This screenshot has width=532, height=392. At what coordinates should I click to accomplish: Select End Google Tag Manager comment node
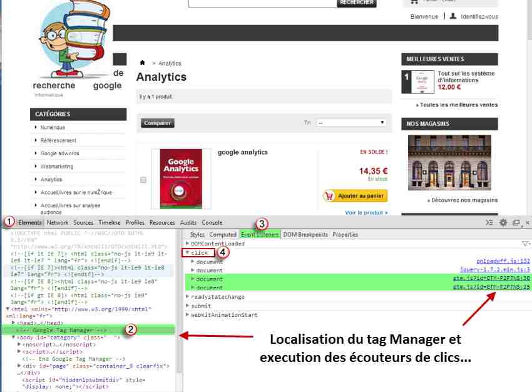coord(74,359)
